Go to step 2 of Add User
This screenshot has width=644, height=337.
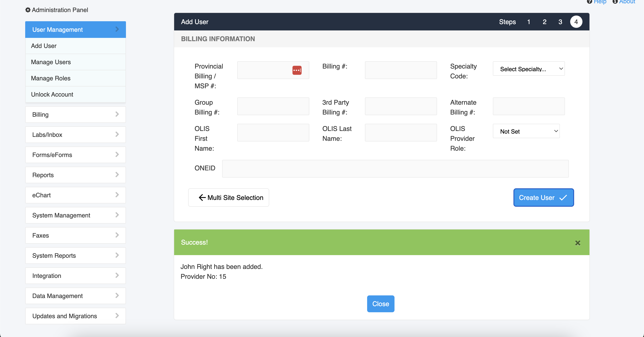point(545,22)
